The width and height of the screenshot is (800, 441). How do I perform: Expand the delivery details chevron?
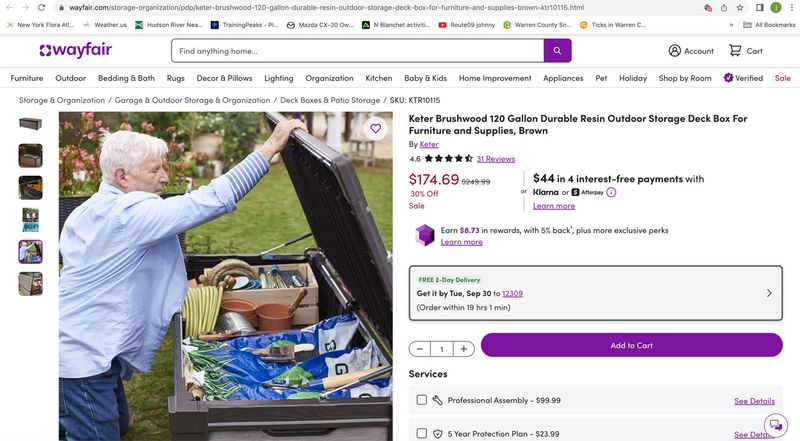768,293
